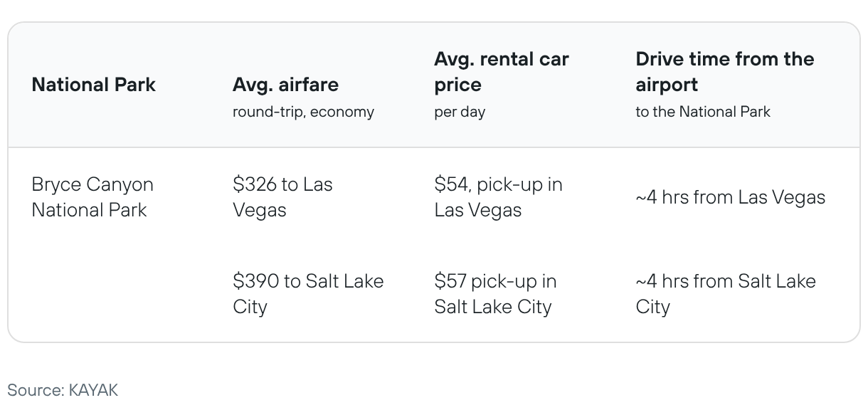Select $54, pick-up in Las Vegas cell

click(x=498, y=197)
